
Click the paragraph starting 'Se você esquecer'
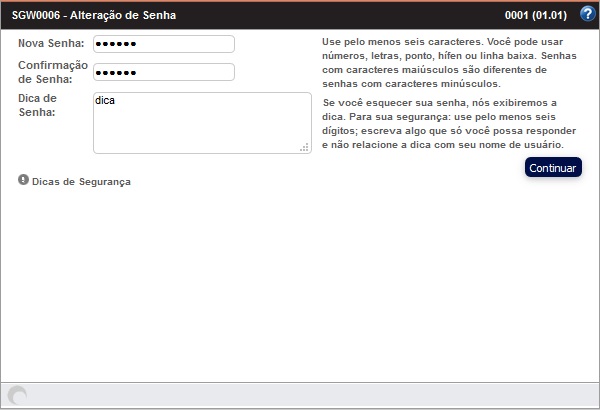point(446,124)
